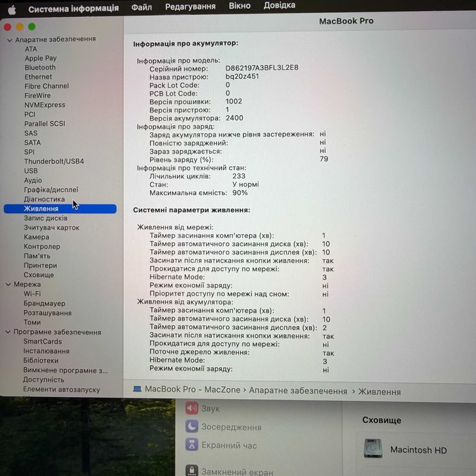Select Apple Pay in the sidebar
Image resolution: width=476 pixels, height=476 pixels.
pos(41,58)
